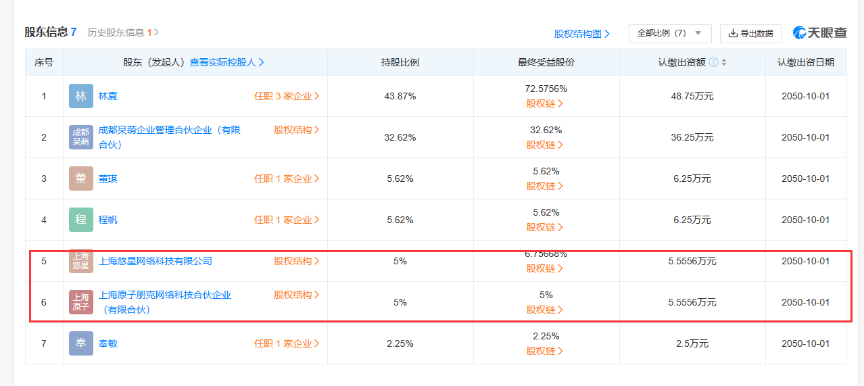Image resolution: width=864 pixels, height=386 pixels.
Task: Click the 上海原子 company logo icon
Action: [x=81, y=302]
